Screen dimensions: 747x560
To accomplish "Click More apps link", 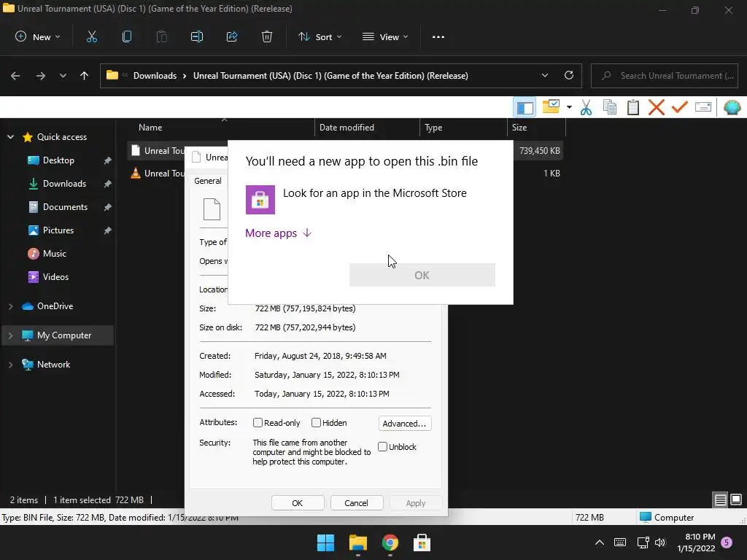I will click(278, 233).
